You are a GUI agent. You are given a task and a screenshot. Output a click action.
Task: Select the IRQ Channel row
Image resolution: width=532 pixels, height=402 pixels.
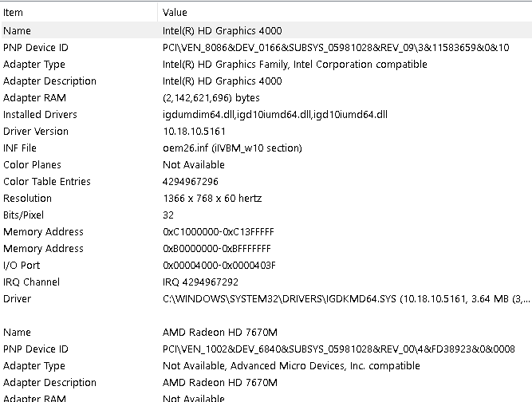[266, 282]
